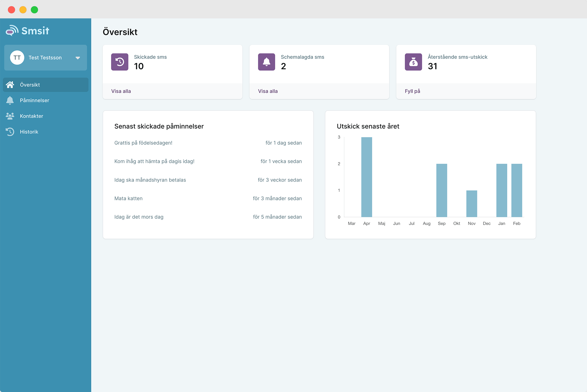Viewport: 587px width, 392px height.
Task: Click the TT user avatar
Action: 17,58
